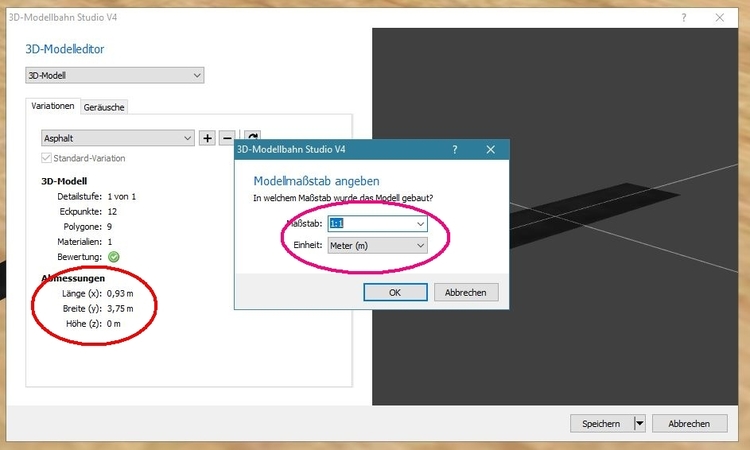Viewport: 750px width, 450px height.
Task: Click the bold 3D-Modell section label
Action: tap(64, 181)
